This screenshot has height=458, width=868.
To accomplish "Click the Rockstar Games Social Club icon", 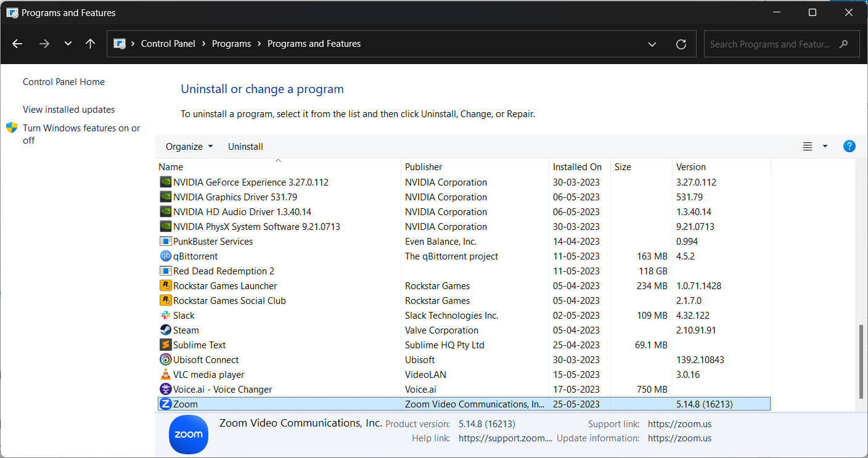I will pyautogui.click(x=165, y=301).
